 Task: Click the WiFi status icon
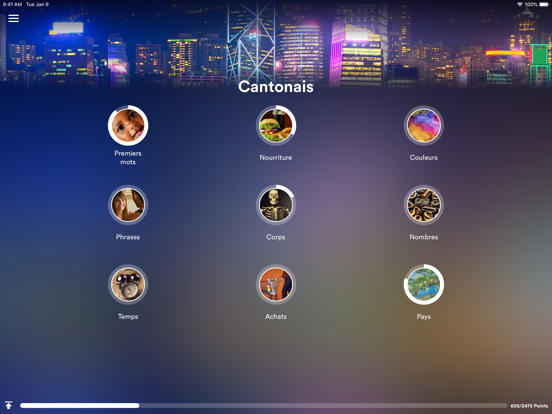[x=520, y=4]
